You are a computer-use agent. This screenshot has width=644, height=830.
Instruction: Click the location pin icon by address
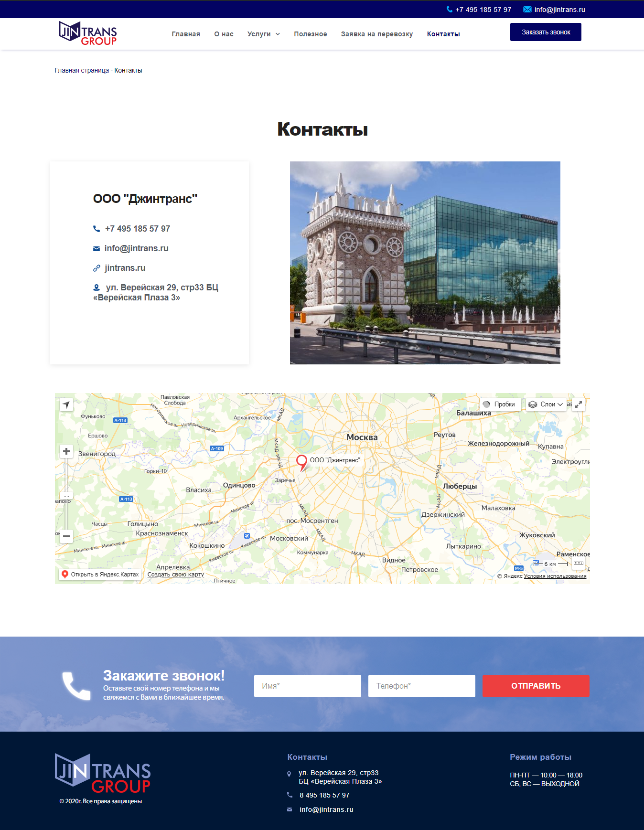point(97,287)
